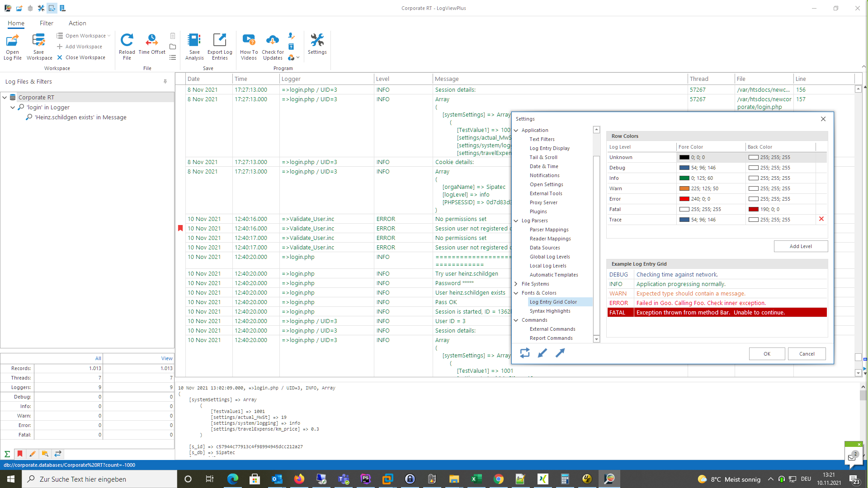Select Log Entry Display settings page

coord(549,148)
